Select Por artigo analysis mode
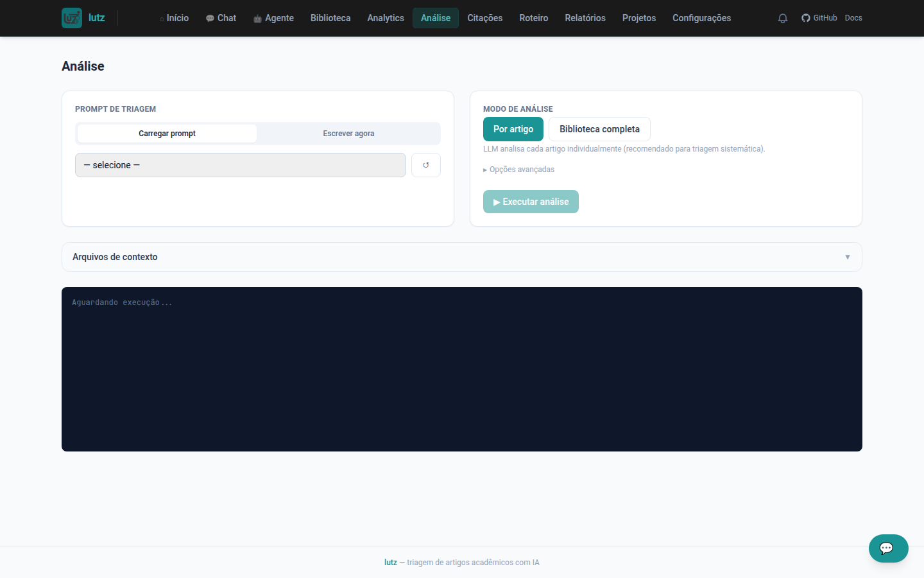The width and height of the screenshot is (924, 578). (x=513, y=129)
